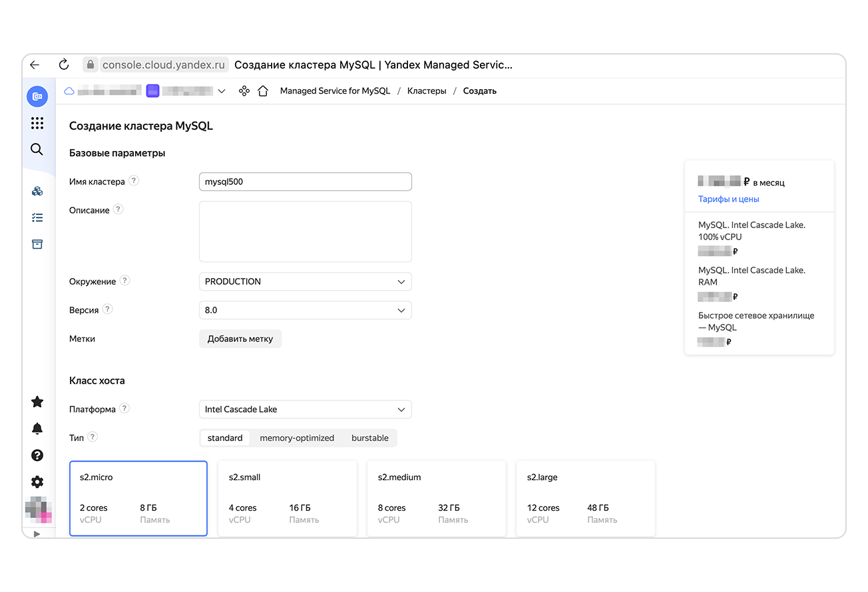Click the user account avatar
This screenshot has width=868, height=592.
coord(38,509)
